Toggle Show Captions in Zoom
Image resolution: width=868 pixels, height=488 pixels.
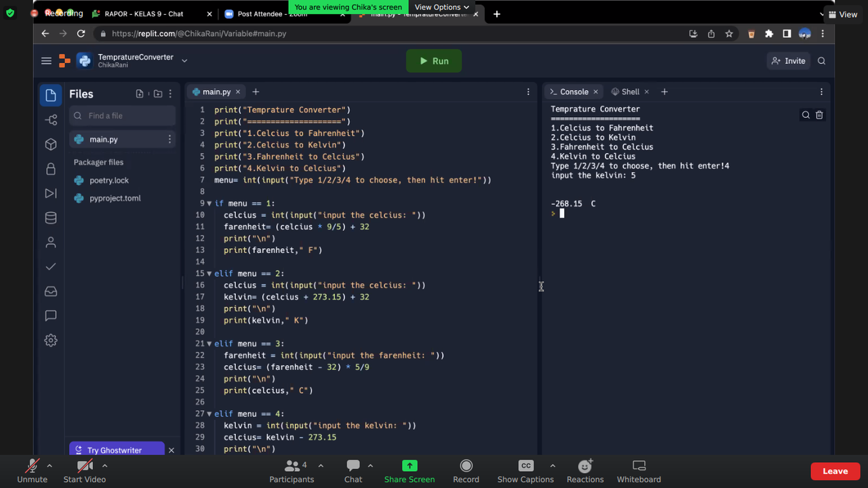point(526,470)
